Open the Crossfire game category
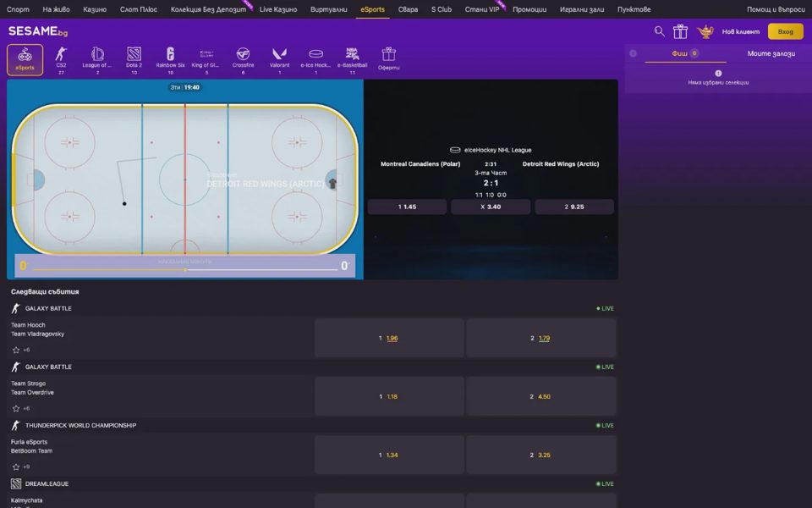This screenshot has height=508, width=812. pyautogui.click(x=243, y=60)
